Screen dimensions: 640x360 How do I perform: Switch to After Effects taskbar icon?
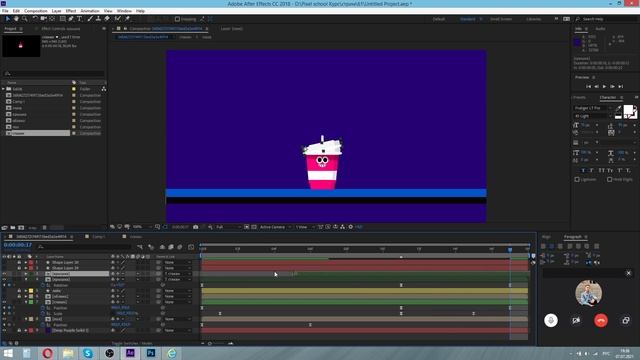click(130, 353)
